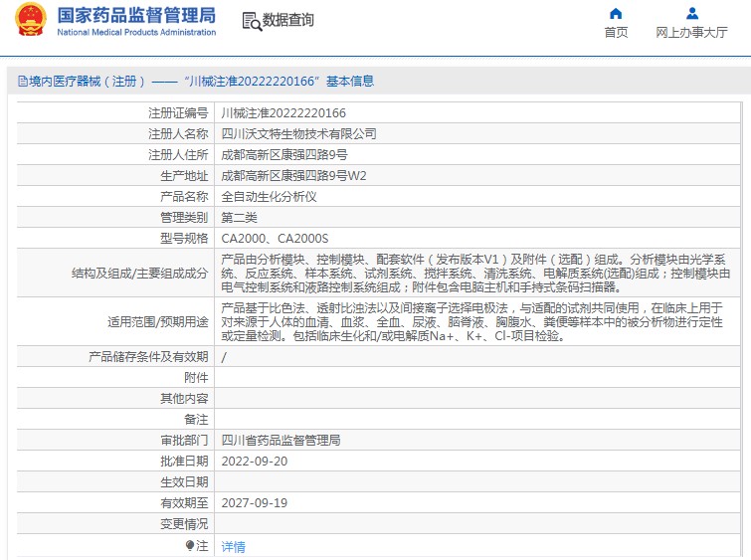Click the 适用范围/预期用途 label

[158, 322]
